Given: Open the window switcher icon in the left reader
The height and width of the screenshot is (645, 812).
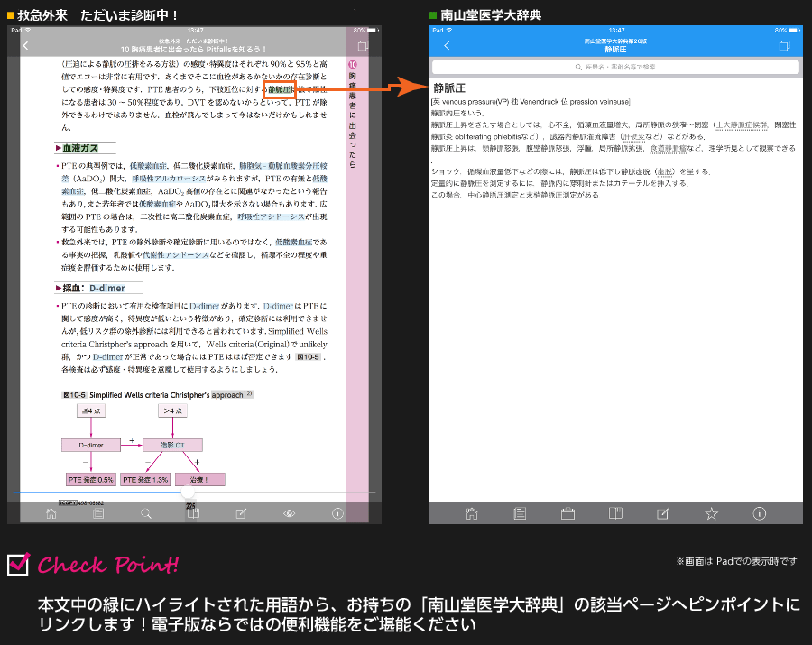Looking at the screenshot, I should coord(363,45).
